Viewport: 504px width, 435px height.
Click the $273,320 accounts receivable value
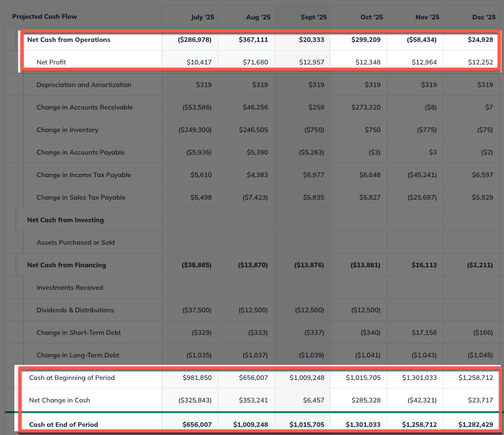(366, 107)
